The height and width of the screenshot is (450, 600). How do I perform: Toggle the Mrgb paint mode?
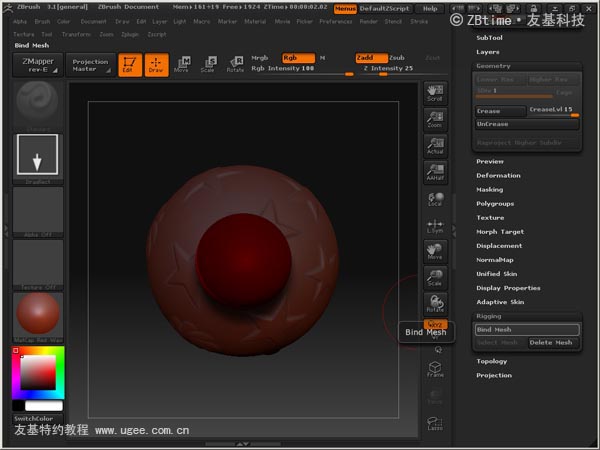click(x=260, y=58)
